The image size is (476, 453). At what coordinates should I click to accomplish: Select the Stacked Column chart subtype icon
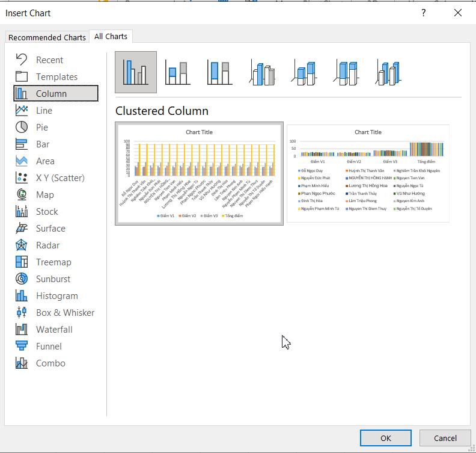click(x=177, y=72)
